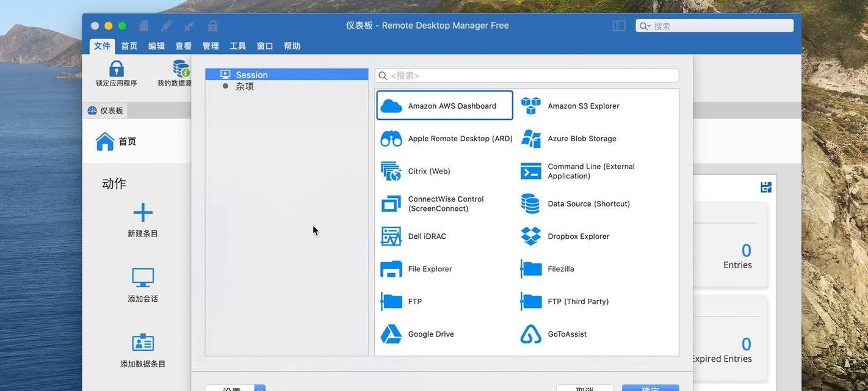The height and width of the screenshot is (391, 868).
Task: Click the 锁定应用程序 lock icon
Action: (116, 68)
